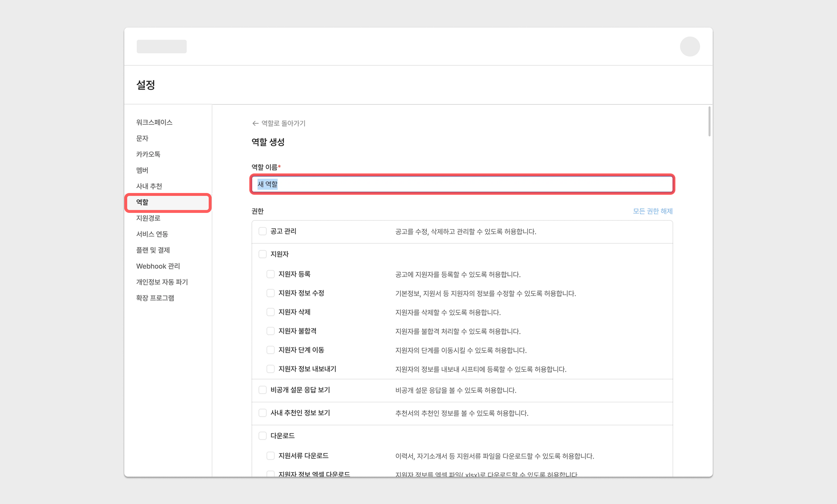The height and width of the screenshot is (504, 837).
Task: Click the back arrow to return to roles
Action: pos(255,123)
